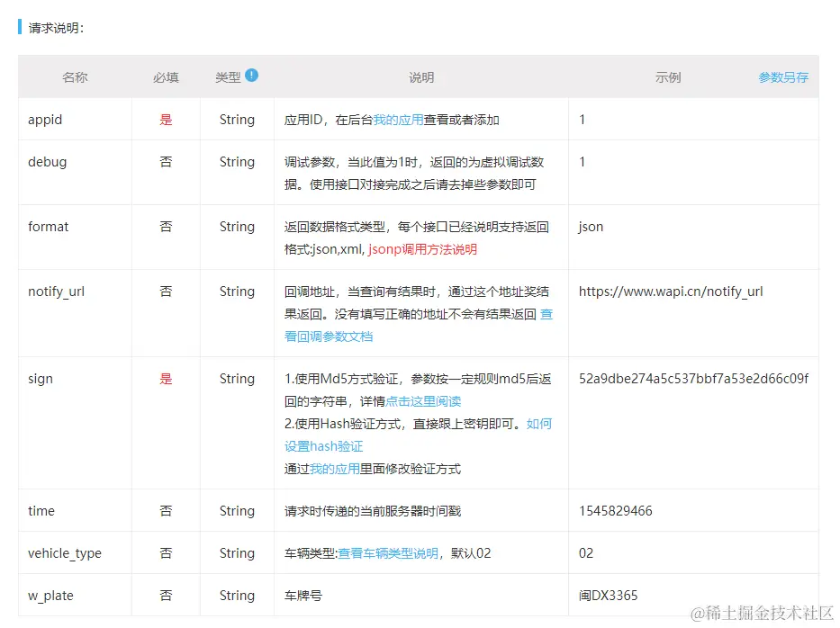Click the 说明 column header
Image resolution: width=840 pixels, height=628 pixels.
[420, 76]
